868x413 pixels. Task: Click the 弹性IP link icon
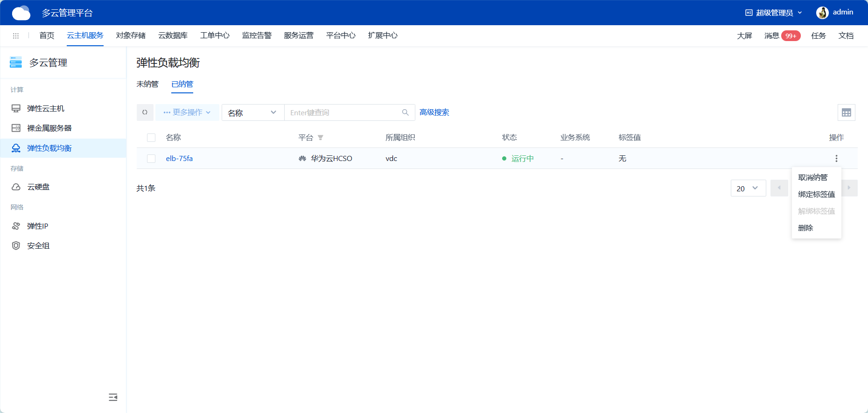pos(16,226)
